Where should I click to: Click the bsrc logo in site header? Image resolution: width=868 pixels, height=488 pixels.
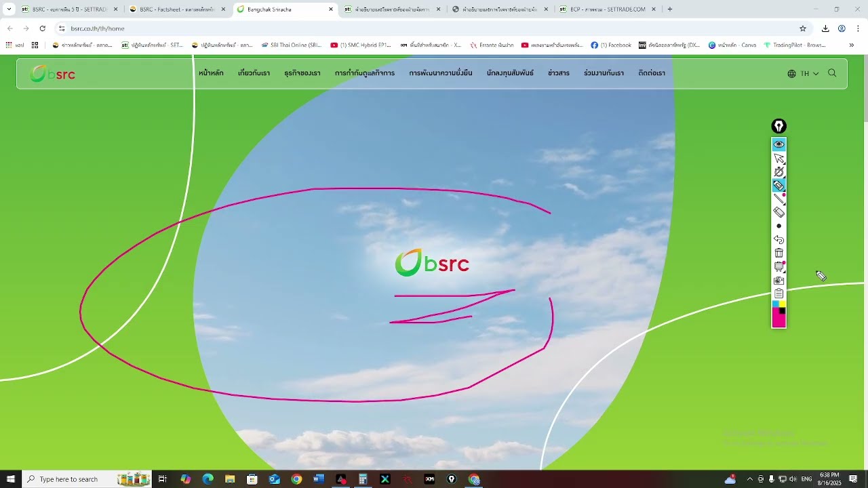tap(52, 73)
